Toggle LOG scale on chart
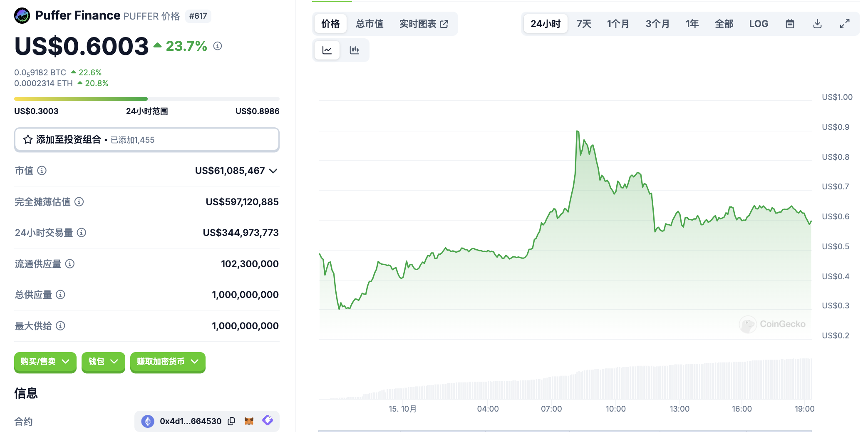 pos(759,24)
